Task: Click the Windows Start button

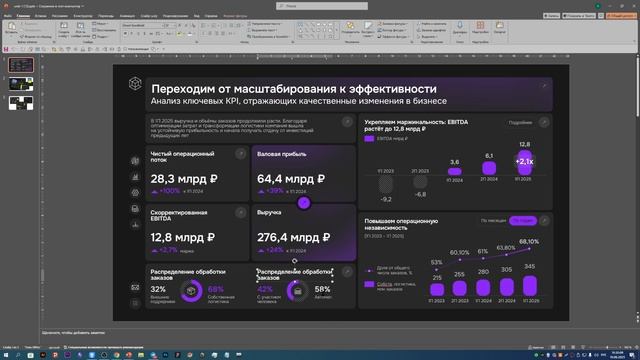Action: [6, 355]
